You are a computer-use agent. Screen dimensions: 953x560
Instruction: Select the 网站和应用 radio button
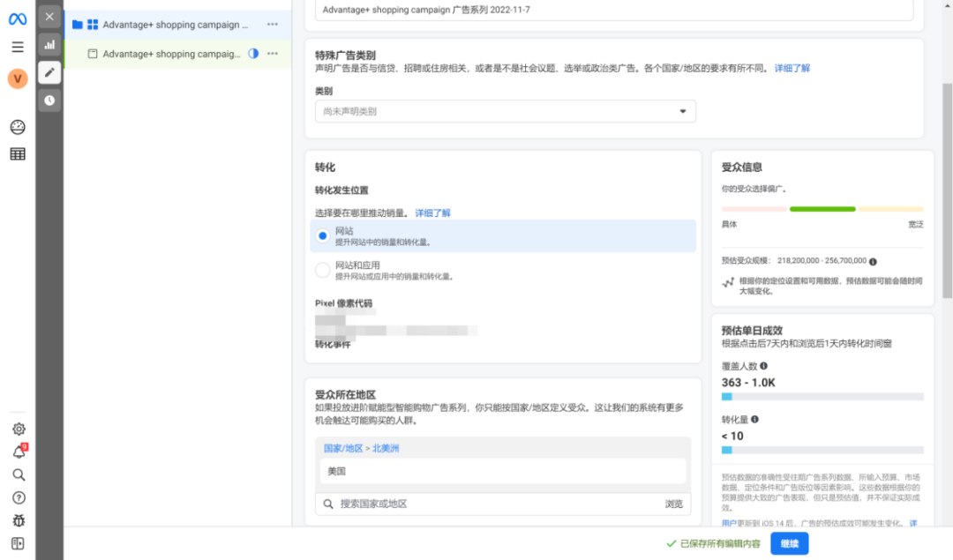coord(323,270)
